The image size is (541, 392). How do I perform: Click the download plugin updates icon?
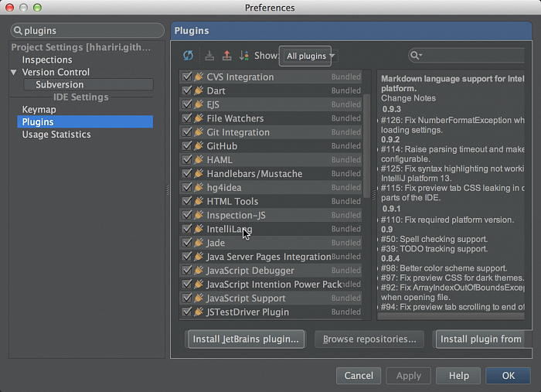pyautogui.click(x=209, y=56)
